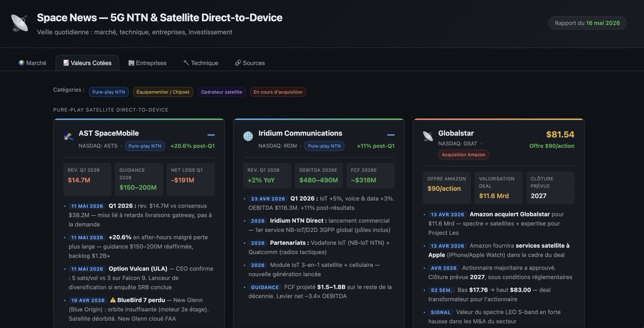Click Amazon acquiert Globalstar news item
Screen dimensions: 644x328
click(500, 223)
